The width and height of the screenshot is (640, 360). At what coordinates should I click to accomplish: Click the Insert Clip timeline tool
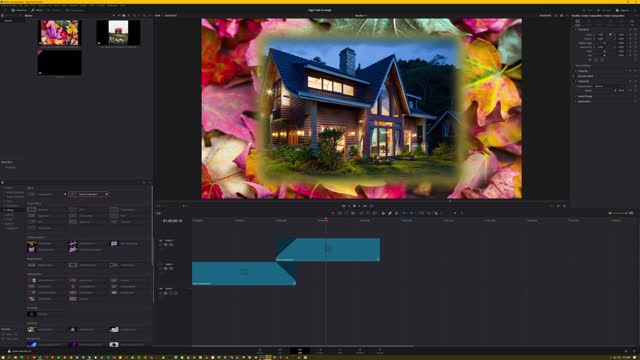(361, 213)
